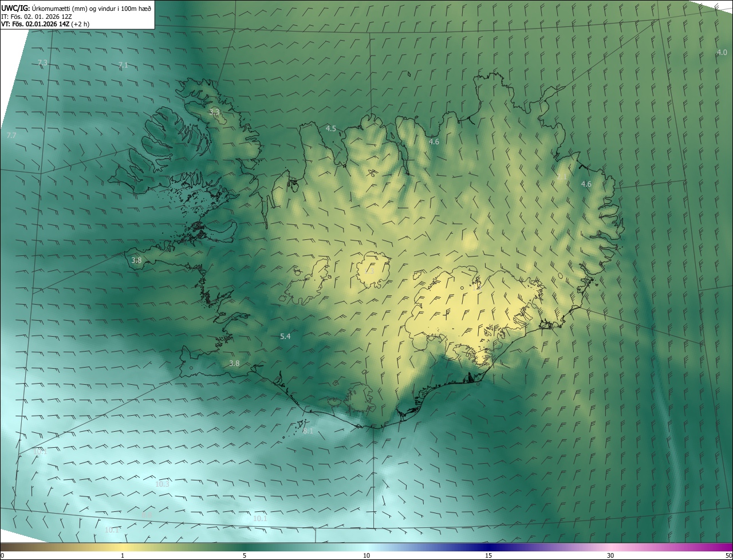Click the 8.1 value near the south coast
Image resolution: width=733 pixels, height=560 pixels.
click(308, 431)
